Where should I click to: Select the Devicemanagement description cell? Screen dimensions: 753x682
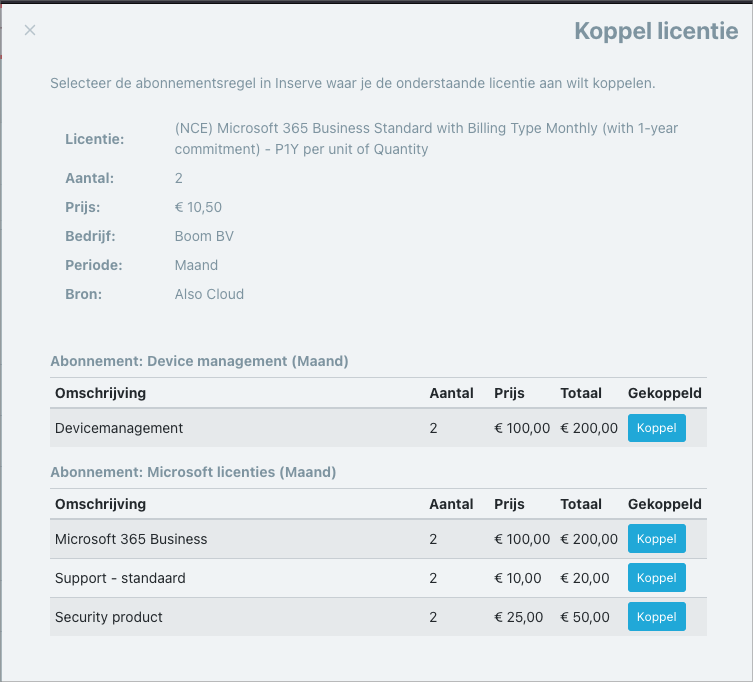[x=119, y=428]
